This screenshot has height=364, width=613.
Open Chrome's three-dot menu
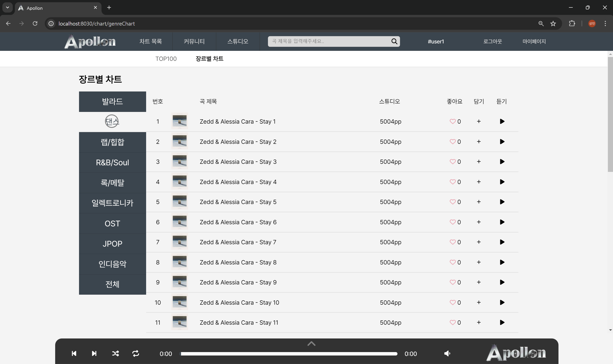(605, 24)
